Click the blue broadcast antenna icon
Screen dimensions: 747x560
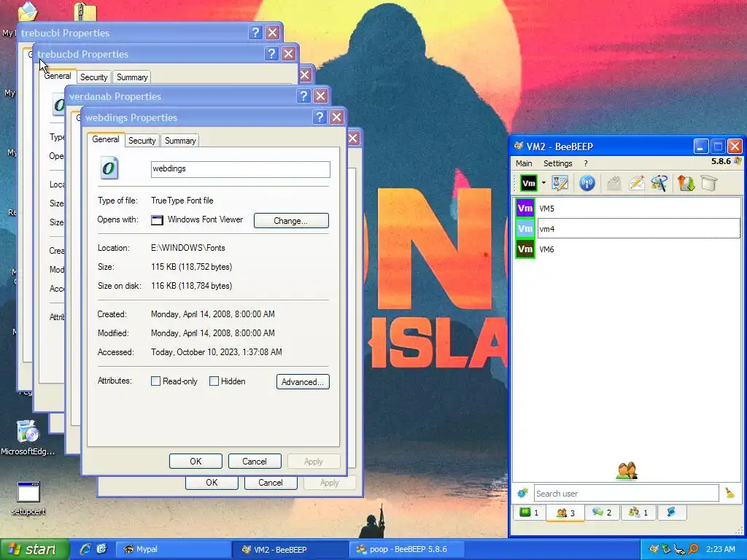tap(587, 183)
